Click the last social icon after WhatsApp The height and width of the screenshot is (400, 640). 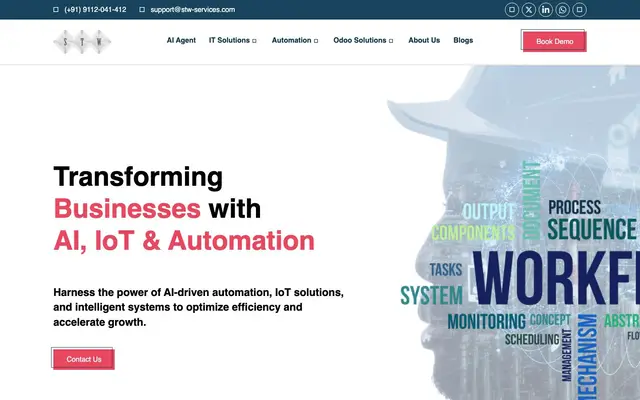point(579,10)
